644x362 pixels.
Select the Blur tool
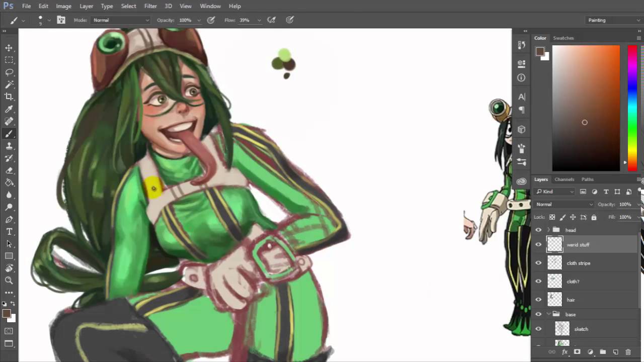pyautogui.click(x=9, y=195)
